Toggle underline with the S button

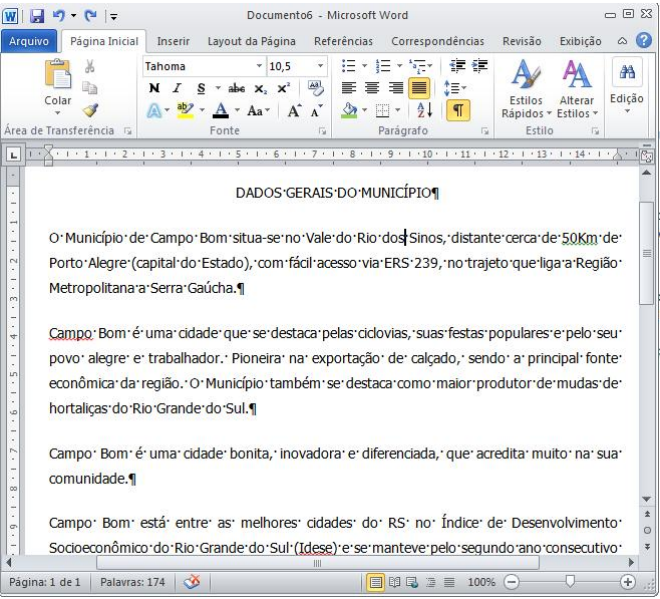click(x=201, y=88)
